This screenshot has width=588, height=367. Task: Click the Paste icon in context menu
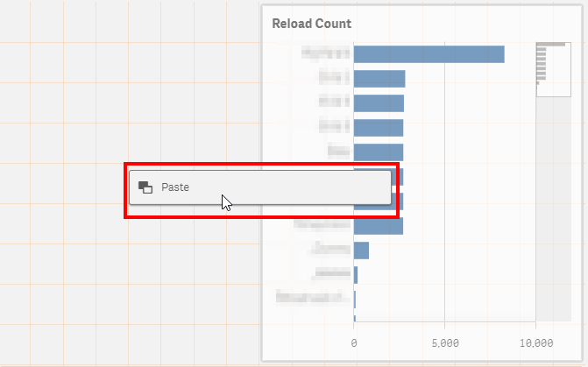coord(145,187)
